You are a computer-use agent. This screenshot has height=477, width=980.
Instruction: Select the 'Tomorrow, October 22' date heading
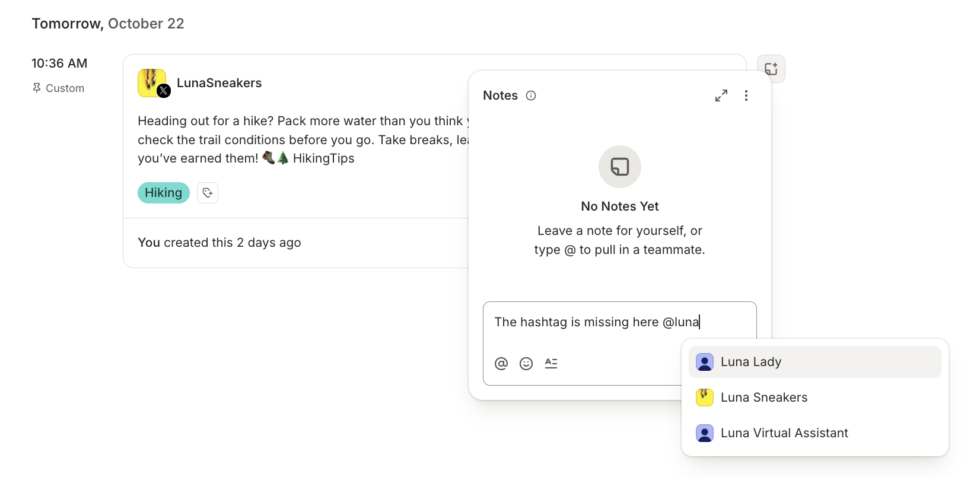click(108, 24)
